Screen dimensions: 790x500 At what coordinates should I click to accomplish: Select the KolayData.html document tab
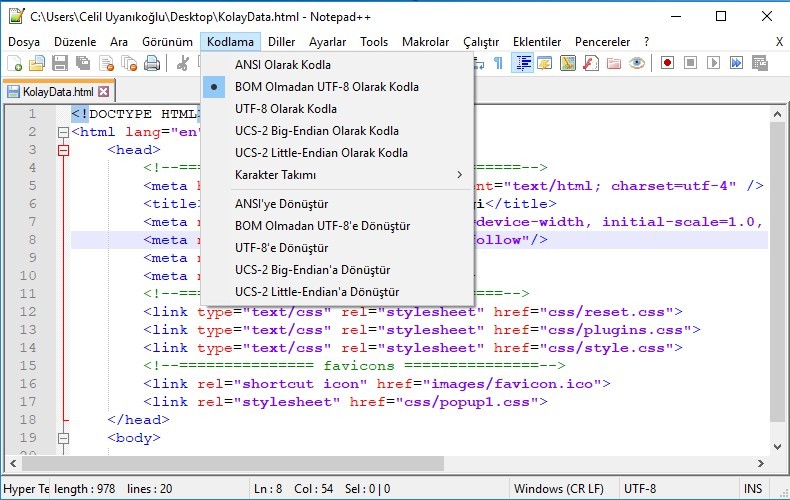(x=59, y=91)
